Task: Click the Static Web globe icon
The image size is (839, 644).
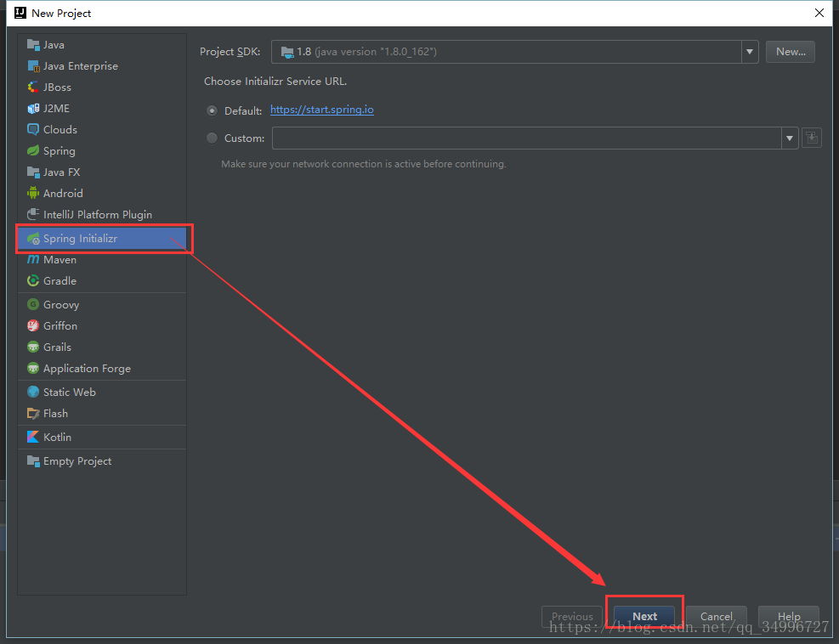Action: [33, 392]
